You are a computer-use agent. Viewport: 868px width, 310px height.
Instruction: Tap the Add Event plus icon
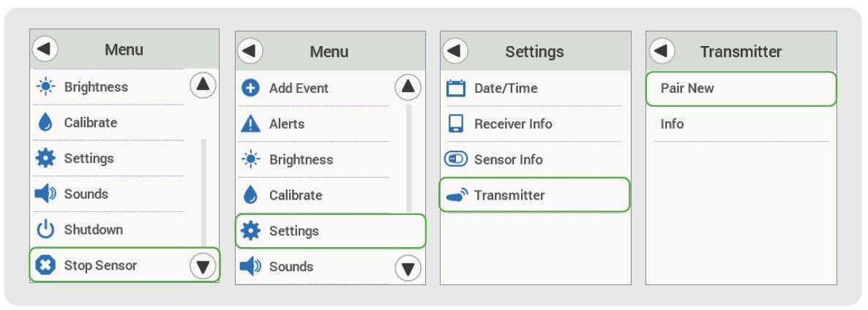(x=251, y=88)
